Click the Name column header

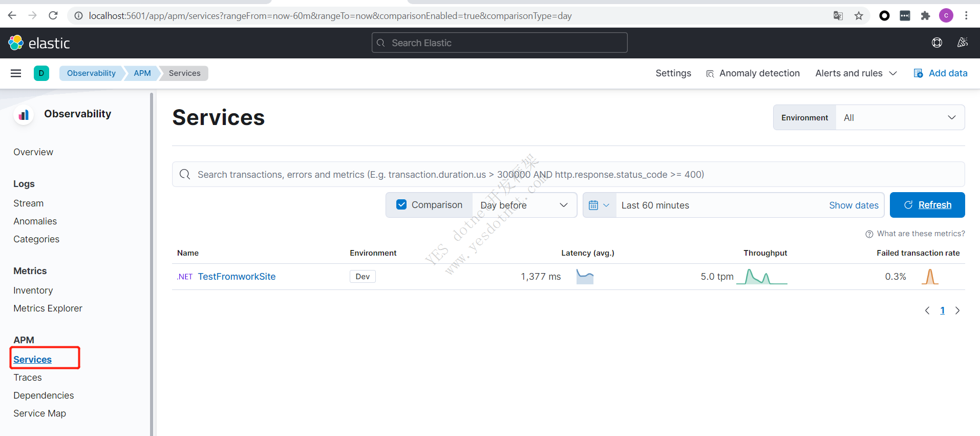click(x=188, y=253)
